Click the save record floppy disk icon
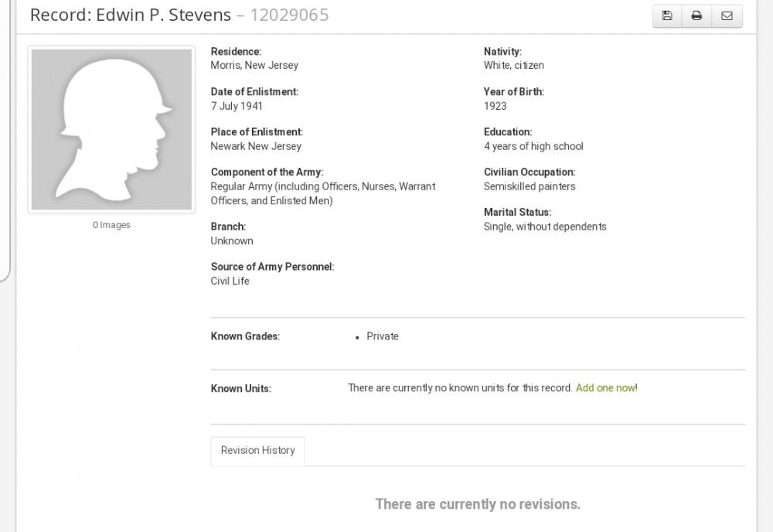The height and width of the screenshot is (532, 773). pyautogui.click(x=667, y=15)
